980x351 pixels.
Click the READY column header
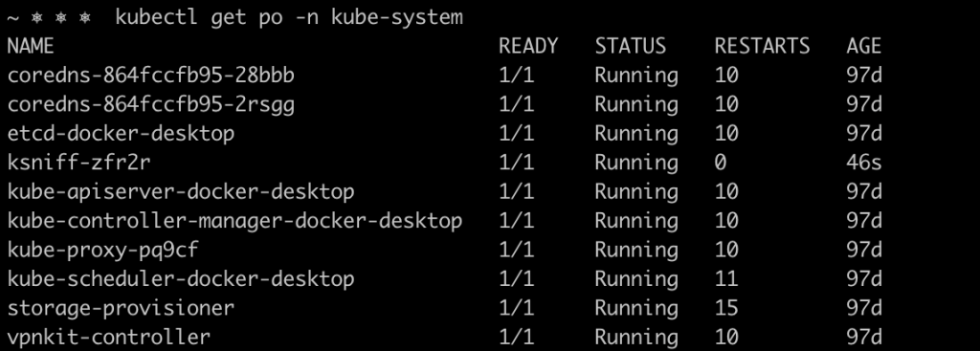coord(528,46)
